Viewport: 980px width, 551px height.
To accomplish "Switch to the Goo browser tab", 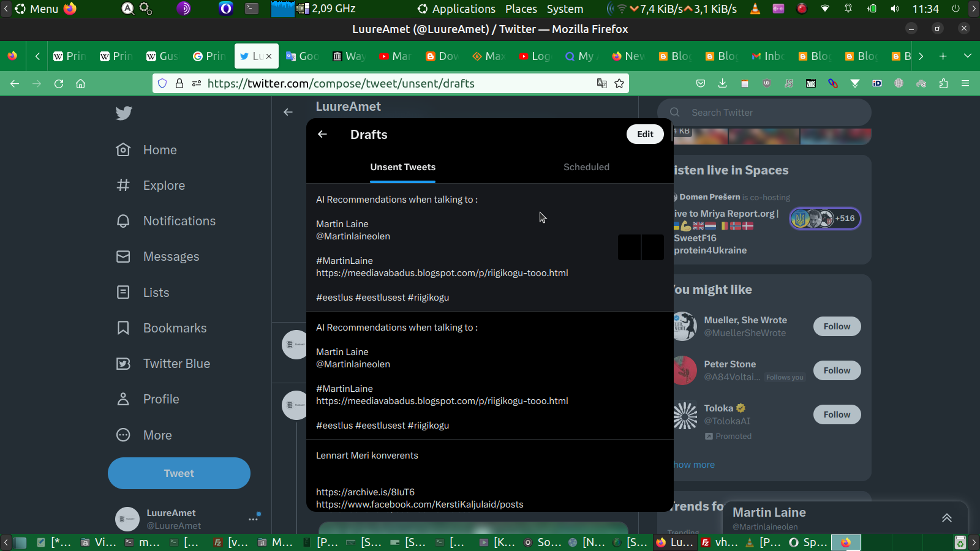I will point(303,56).
